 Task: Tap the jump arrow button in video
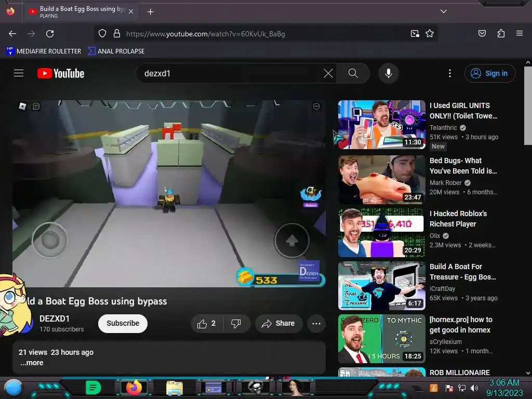coord(292,241)
